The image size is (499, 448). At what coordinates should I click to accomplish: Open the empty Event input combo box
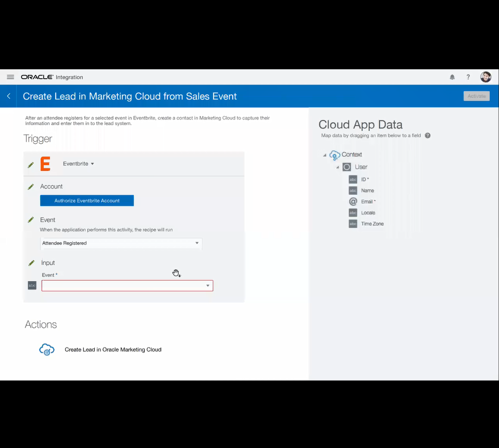point(127,285)
